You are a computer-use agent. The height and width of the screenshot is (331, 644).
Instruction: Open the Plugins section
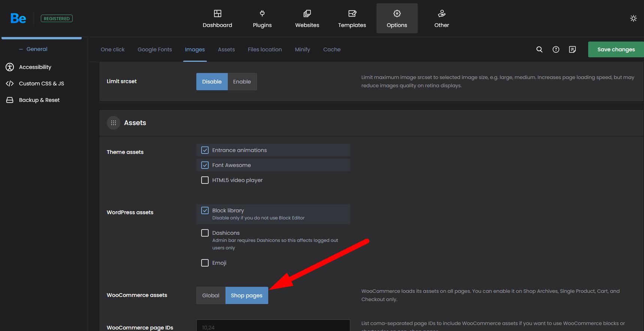click(262, 18)
